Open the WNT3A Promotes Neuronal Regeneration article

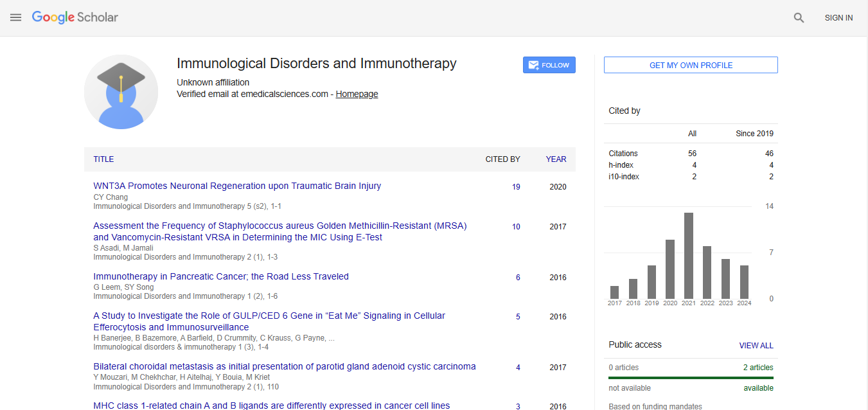(237, 186)
